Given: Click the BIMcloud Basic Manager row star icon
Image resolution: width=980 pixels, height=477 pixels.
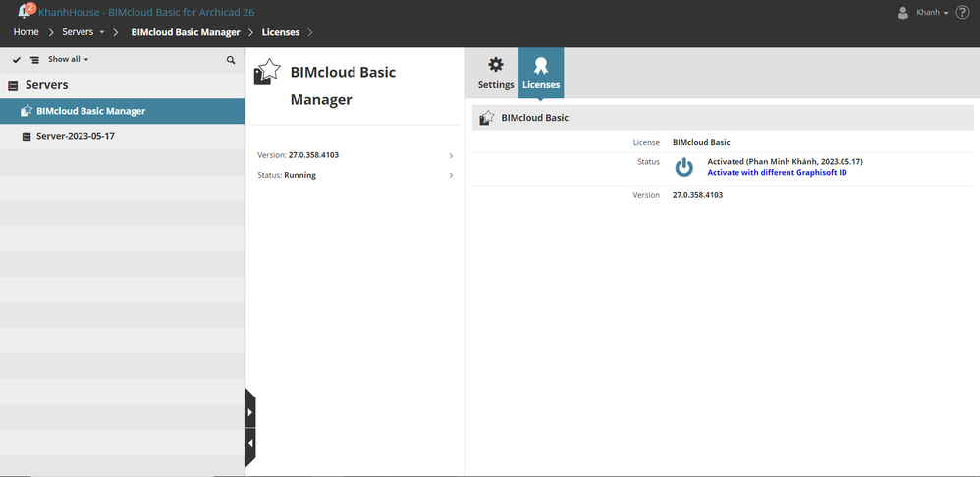Looking at the screenshot, I should click(27, 111).
